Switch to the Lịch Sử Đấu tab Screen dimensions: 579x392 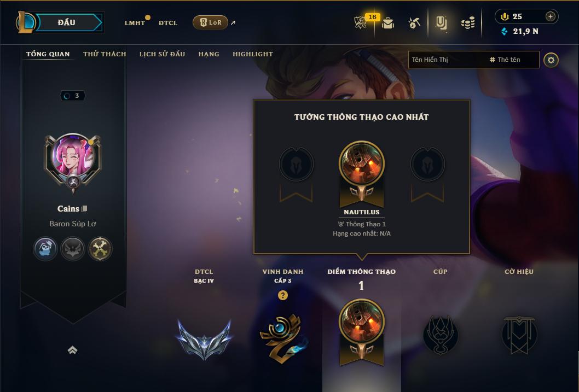click(x=162, y=54)
